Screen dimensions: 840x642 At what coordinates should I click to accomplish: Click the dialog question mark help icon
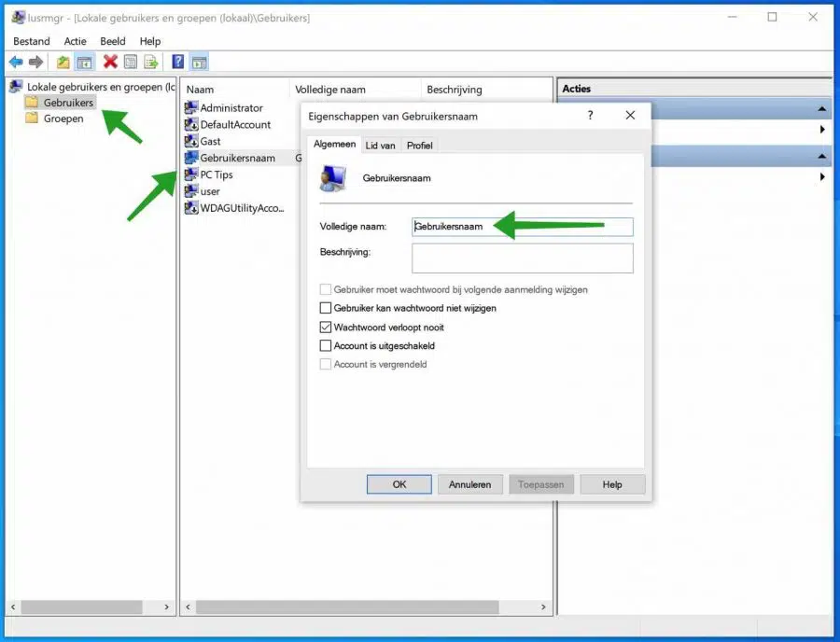coord(591,115)
